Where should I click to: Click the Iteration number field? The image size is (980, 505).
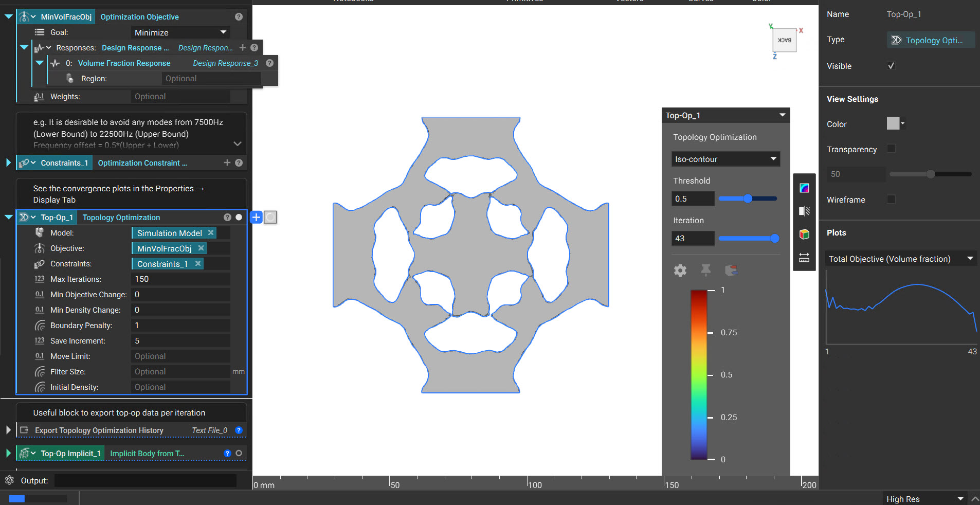[x=693, y=238]
